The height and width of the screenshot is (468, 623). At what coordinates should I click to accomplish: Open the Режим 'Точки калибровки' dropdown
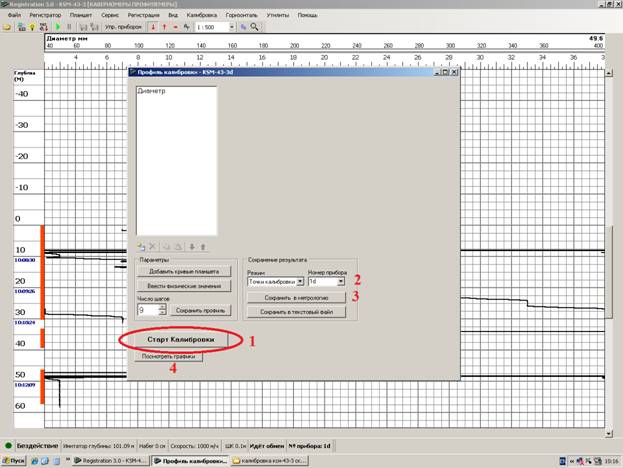pyautogui.click(x=300, y=281)
